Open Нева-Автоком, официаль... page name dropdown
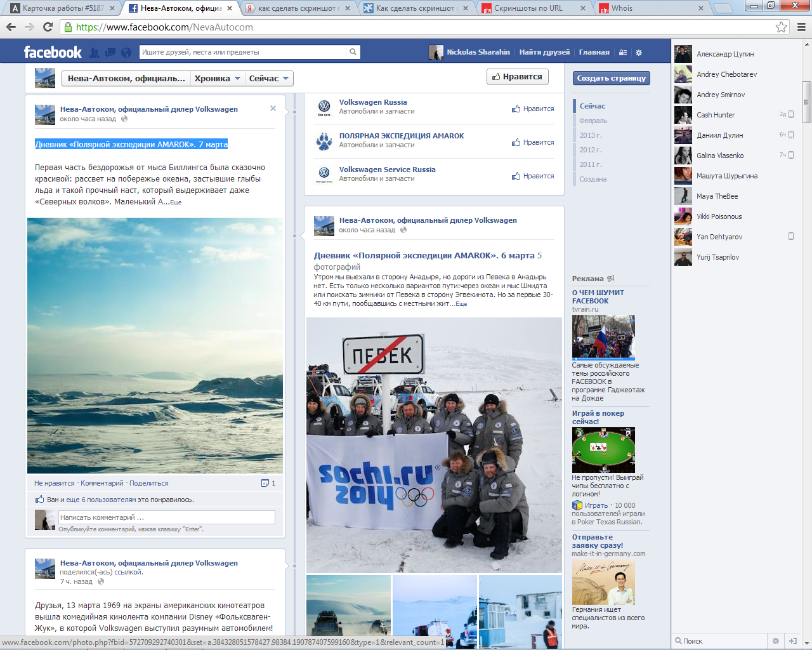Image resolution: width=812 pixels, height=650 pixels. pyautogui.click(x=126, y=79)
